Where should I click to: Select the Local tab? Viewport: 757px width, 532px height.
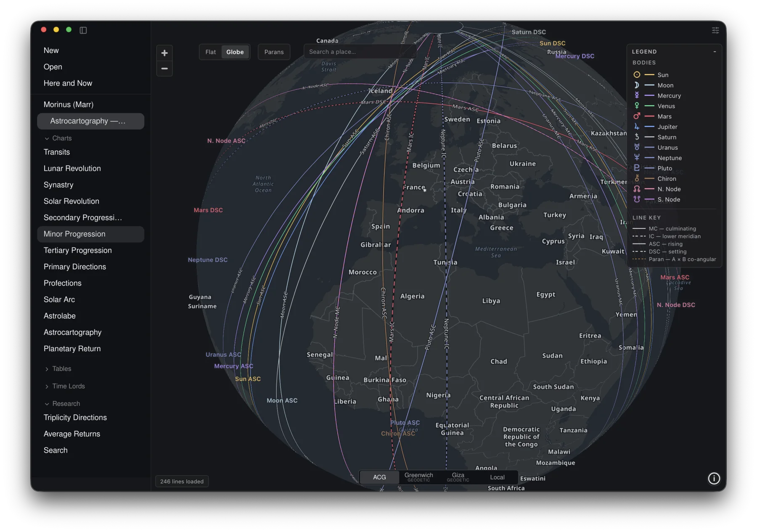pyautogui.click(x=497, y=477)
